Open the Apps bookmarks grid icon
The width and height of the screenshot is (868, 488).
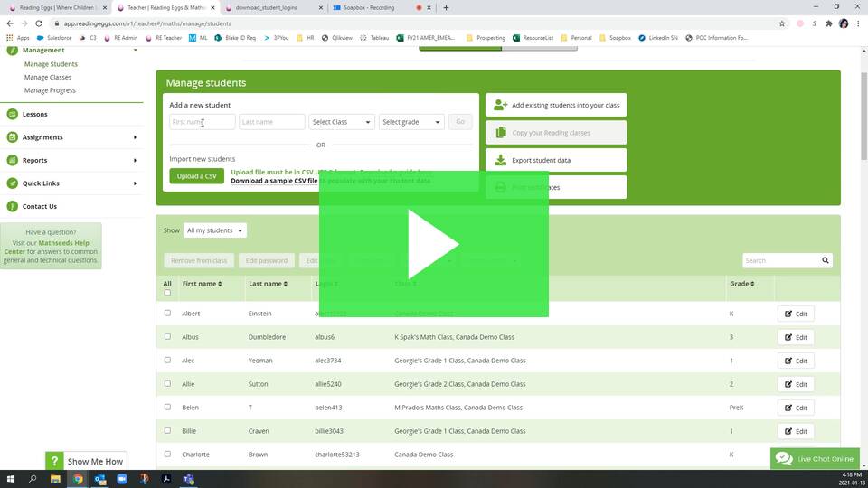tap(9, 38)
